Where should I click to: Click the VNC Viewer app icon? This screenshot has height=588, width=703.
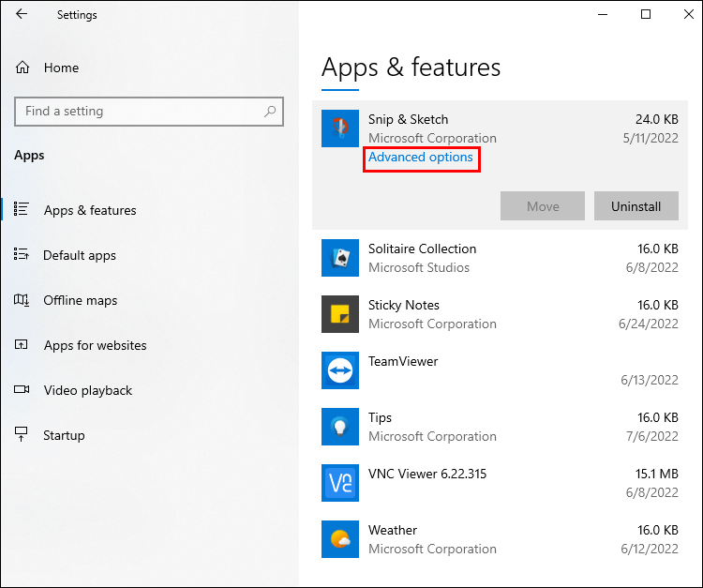340,483
